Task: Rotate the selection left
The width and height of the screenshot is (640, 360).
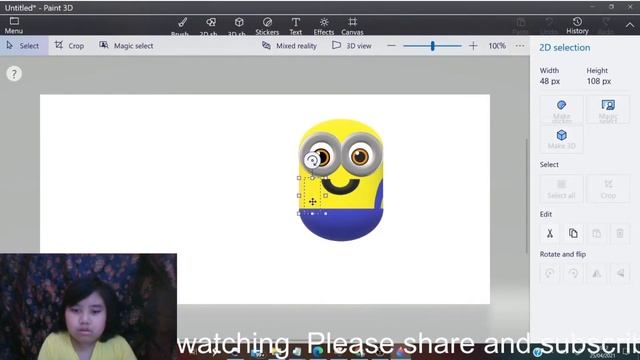Action: [550, 273]
